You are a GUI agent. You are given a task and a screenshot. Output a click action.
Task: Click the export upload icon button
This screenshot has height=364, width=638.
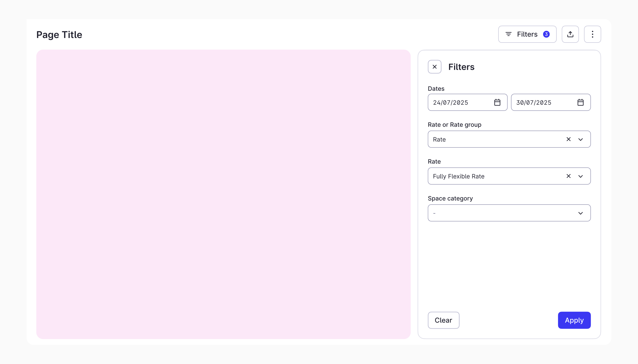click(x=570, y=34)
